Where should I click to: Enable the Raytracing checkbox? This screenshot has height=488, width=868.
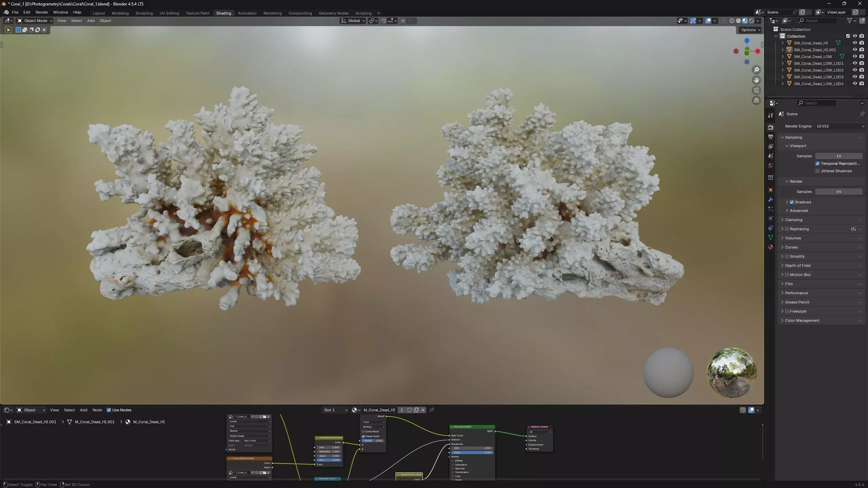787,229
